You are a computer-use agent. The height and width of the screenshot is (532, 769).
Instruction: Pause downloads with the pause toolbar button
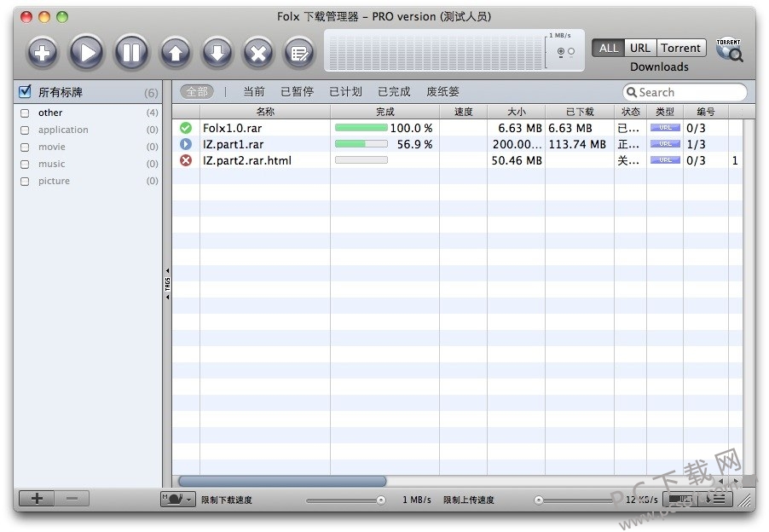tap(131, 52)
